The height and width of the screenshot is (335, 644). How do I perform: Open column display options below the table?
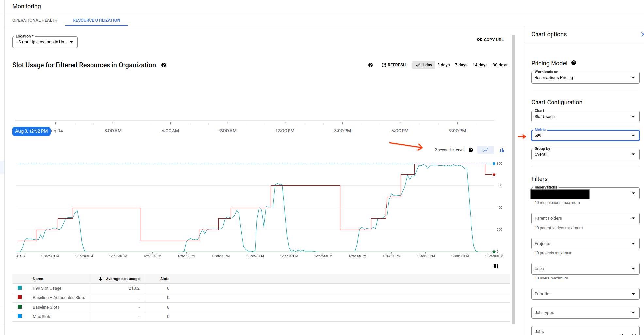coord(495,266)
